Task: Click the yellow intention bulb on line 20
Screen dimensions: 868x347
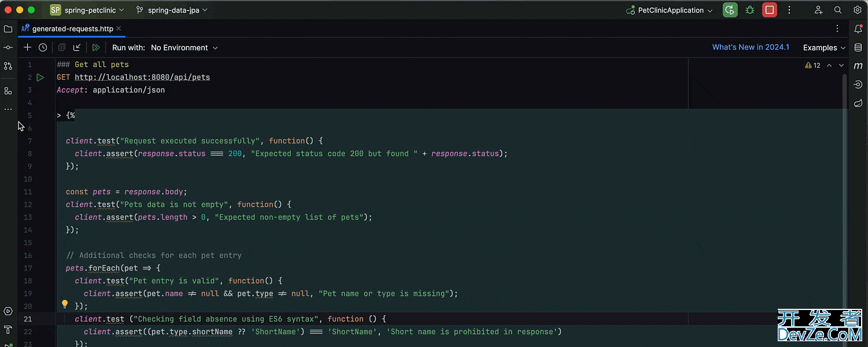Action: [65, 304]
